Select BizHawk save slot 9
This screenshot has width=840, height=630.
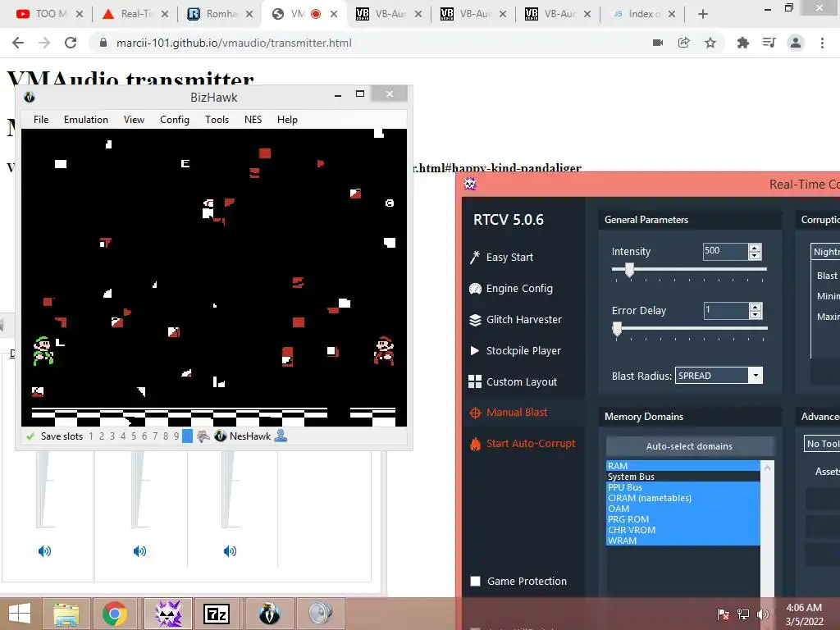pos(176,436)
